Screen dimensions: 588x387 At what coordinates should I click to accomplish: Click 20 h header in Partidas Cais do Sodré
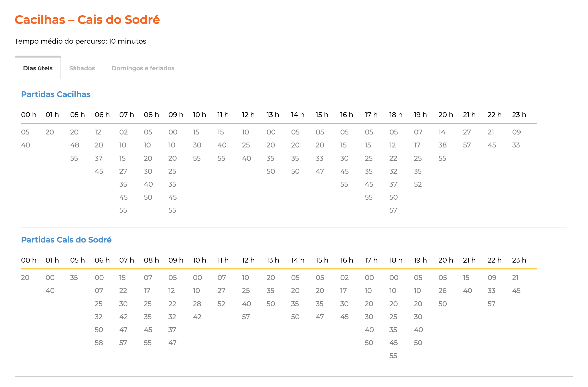(446, 260)
